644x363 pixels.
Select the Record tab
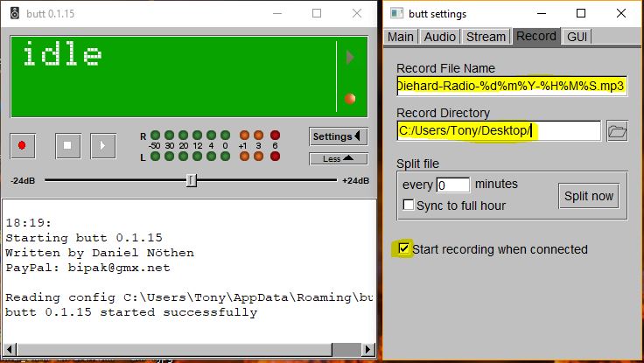click(x=536, y=36)
